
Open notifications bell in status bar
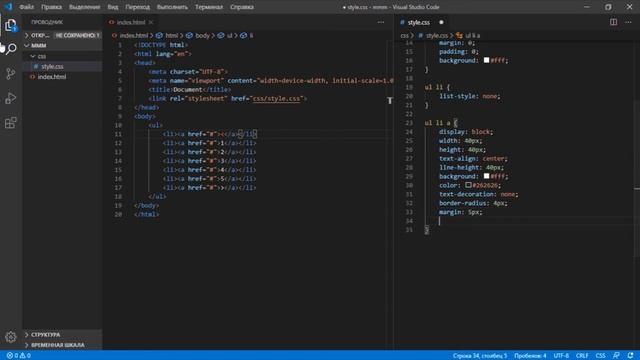point(631,356)
